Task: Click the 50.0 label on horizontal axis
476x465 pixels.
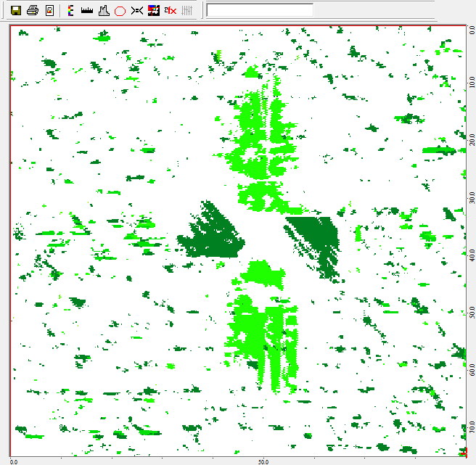Action: 263,461
